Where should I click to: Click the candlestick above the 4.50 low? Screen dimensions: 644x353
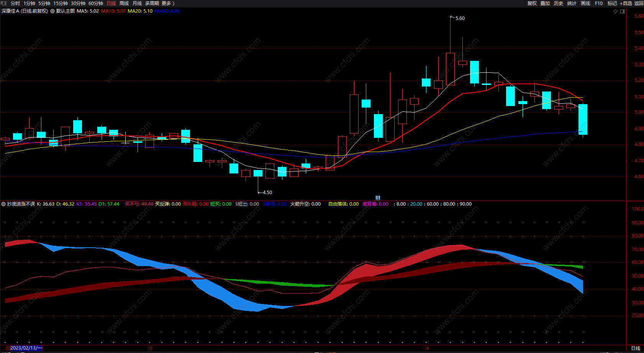(258, 173)
